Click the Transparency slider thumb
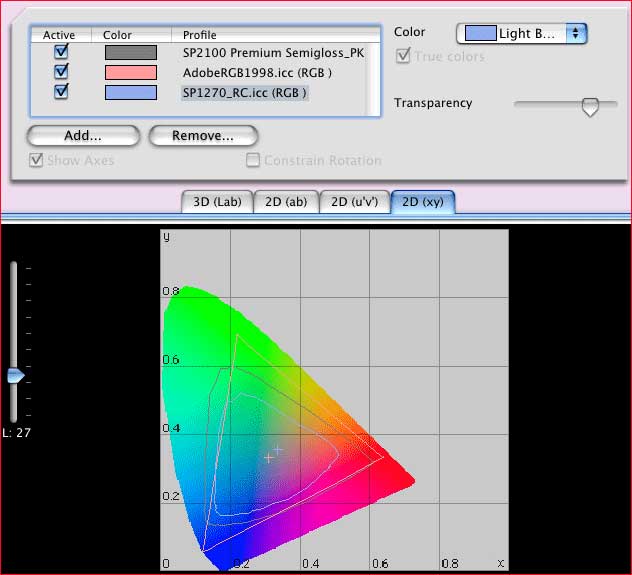This screenshot has height=575, width=632. pos(590,106)
